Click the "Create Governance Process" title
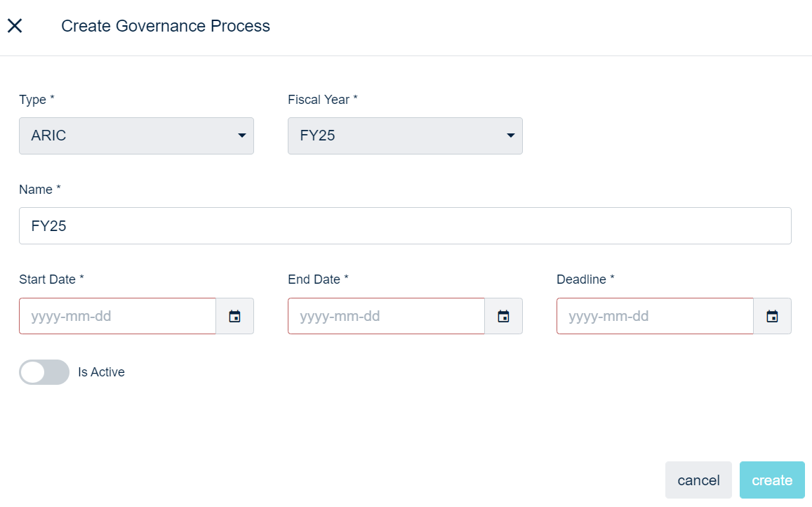 pos(166,26)
